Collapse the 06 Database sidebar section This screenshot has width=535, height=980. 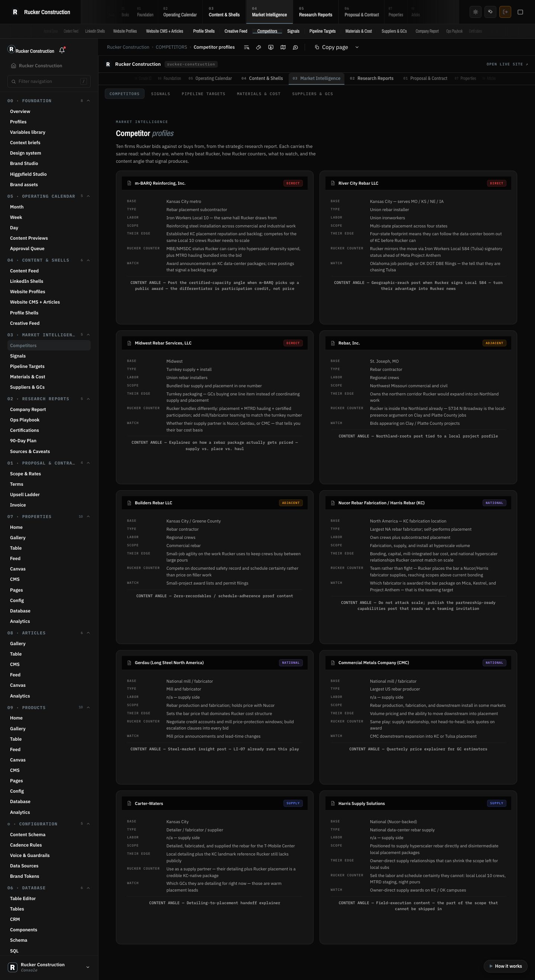88,888
